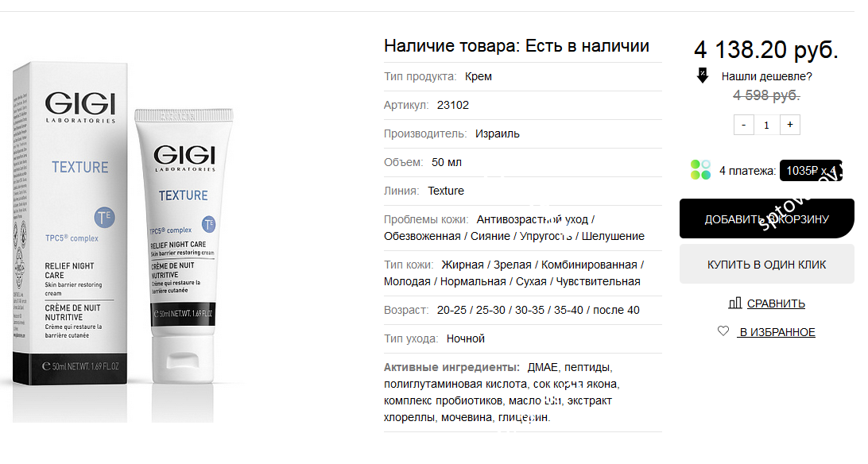Click care type value Ночной
Image resolution: width=868 pixels, height=464 pixels.
click(x=466, y=338)
